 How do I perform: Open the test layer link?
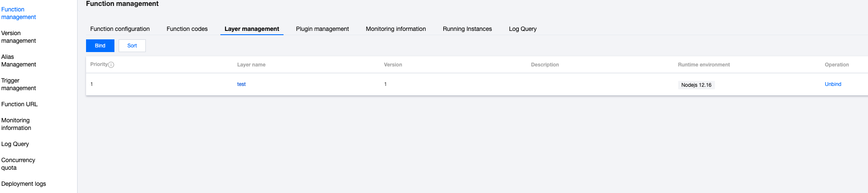click(x=242, y=84)
